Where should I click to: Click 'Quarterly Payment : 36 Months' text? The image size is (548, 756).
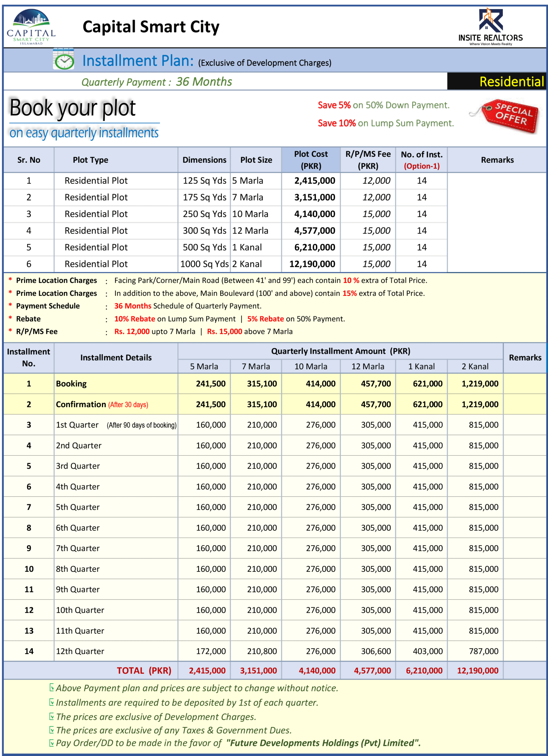tap(157, 82)
